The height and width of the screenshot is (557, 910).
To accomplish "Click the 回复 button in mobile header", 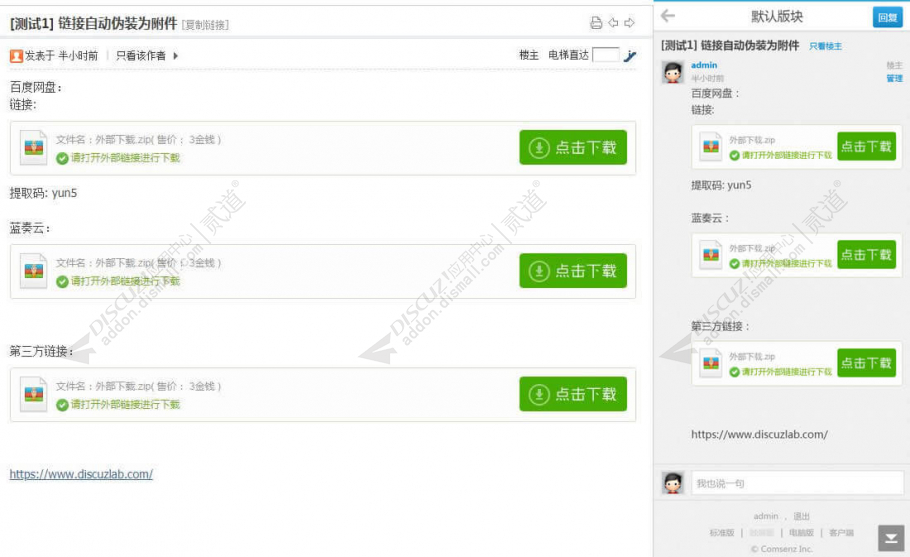I will point(887,17).
